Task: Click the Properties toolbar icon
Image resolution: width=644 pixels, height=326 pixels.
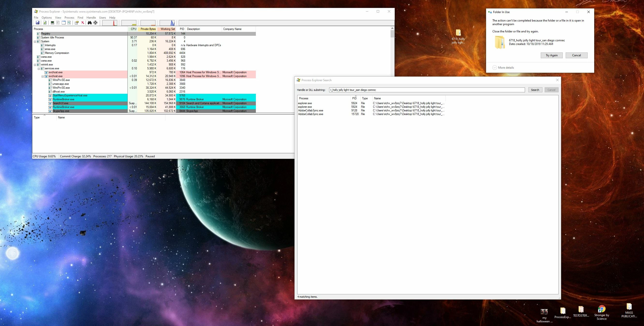Action: coord(76,23)
